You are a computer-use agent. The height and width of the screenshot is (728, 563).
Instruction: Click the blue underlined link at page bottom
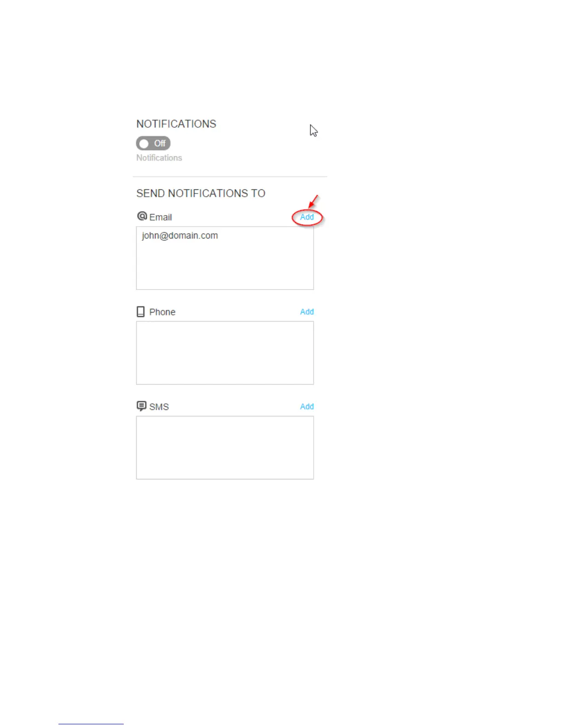pos(91,724)
